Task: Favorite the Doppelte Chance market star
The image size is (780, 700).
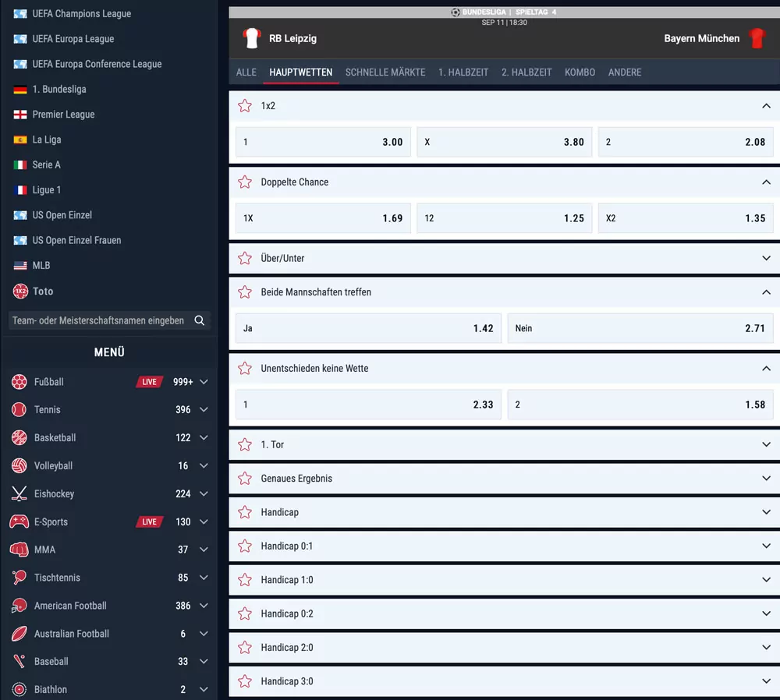Action: (245, 182)
